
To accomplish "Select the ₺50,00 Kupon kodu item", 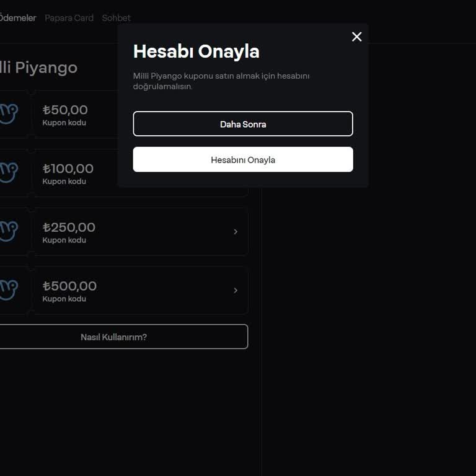I will (x=76, y=115).
